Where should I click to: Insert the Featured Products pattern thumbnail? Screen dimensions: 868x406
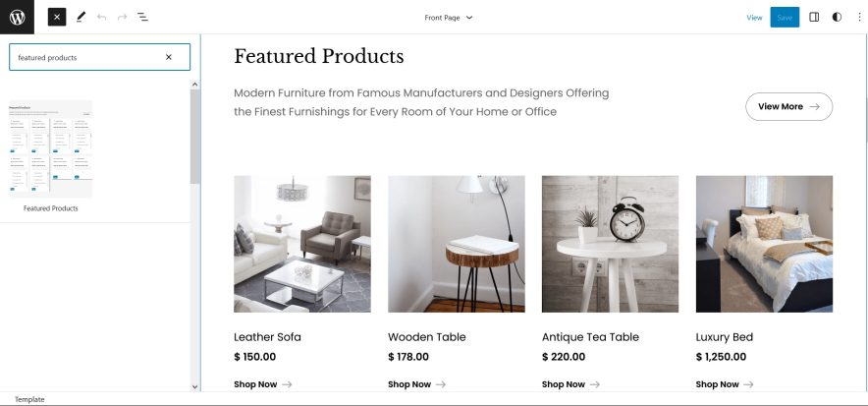tap(51, 148)
